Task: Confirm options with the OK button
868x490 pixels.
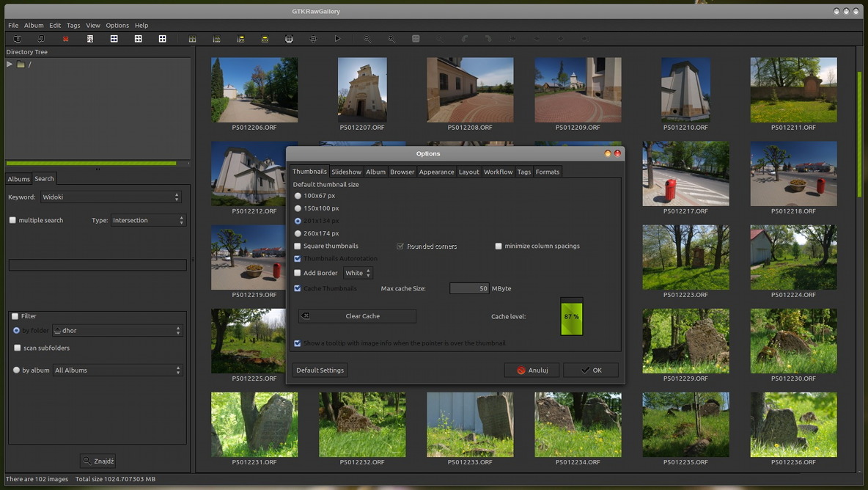Action: 591,370
